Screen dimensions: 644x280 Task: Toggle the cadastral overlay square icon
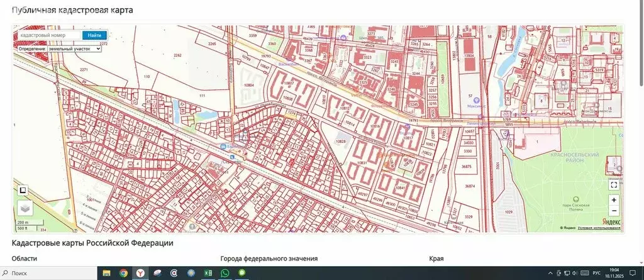pyautogui.click(x=22, y=189)
